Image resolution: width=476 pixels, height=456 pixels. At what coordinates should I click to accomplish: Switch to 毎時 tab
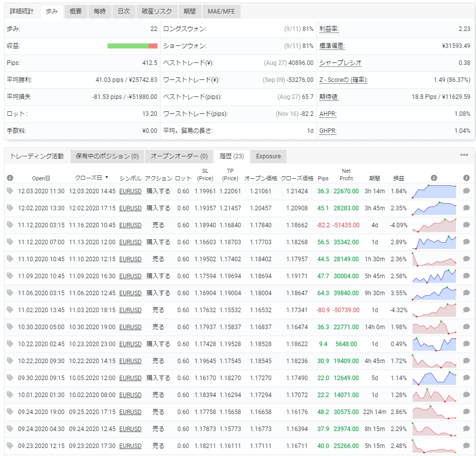click(x=99, y=11)
